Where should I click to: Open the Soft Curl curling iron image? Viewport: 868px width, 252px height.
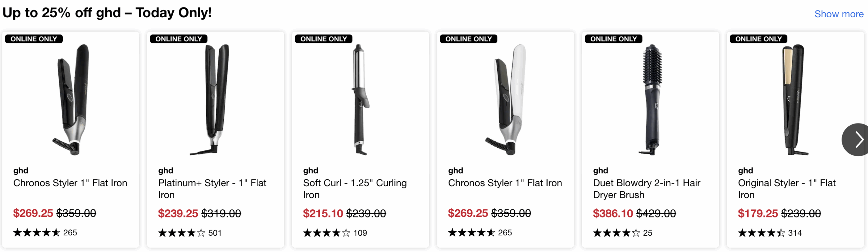click(x=360, y=100)
